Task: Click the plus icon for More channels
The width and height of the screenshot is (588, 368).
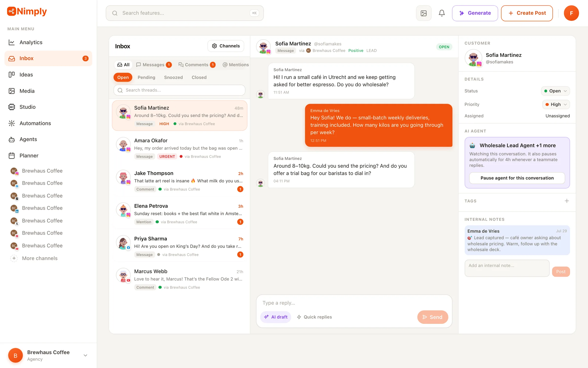Action: 14,258
